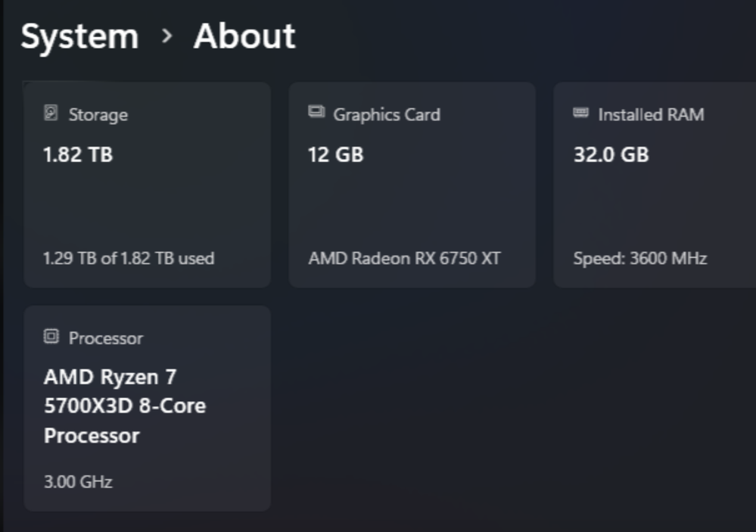756x532 pixels.
Task: Click the 3.00 GHz processor speed
Action: [78, 482]
